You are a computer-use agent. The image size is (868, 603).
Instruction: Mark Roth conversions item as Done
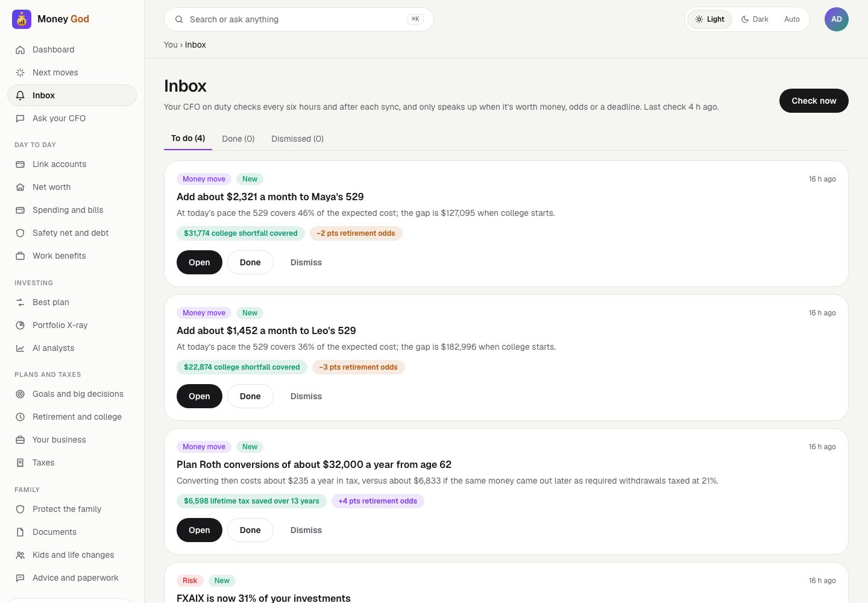coord(250,530)
